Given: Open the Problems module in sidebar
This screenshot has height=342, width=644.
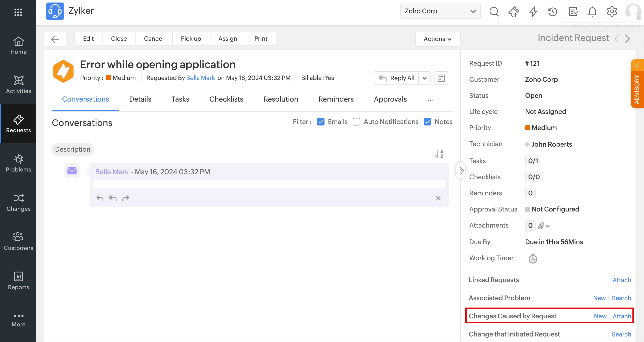Looking at the screenshot, I should point(18,163).
